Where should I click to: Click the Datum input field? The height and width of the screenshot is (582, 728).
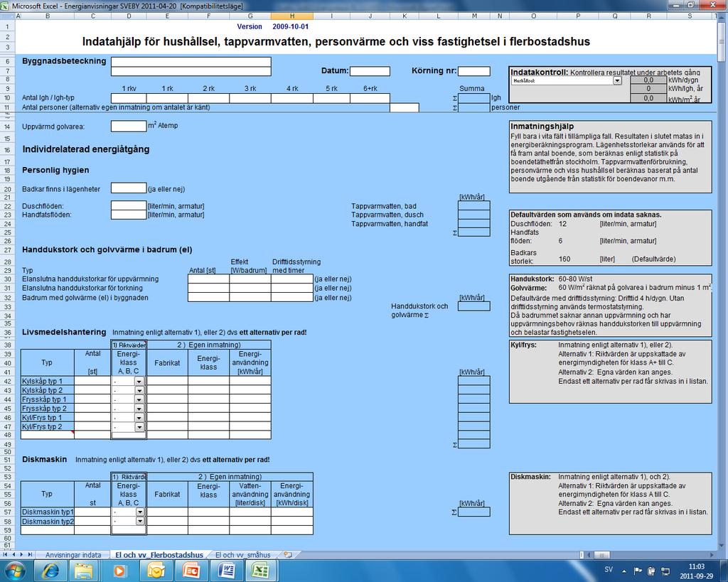click(370, 71)
